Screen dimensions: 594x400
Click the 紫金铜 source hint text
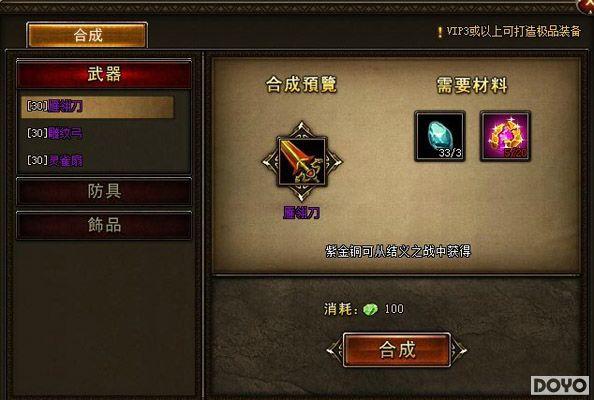(398, 251)
